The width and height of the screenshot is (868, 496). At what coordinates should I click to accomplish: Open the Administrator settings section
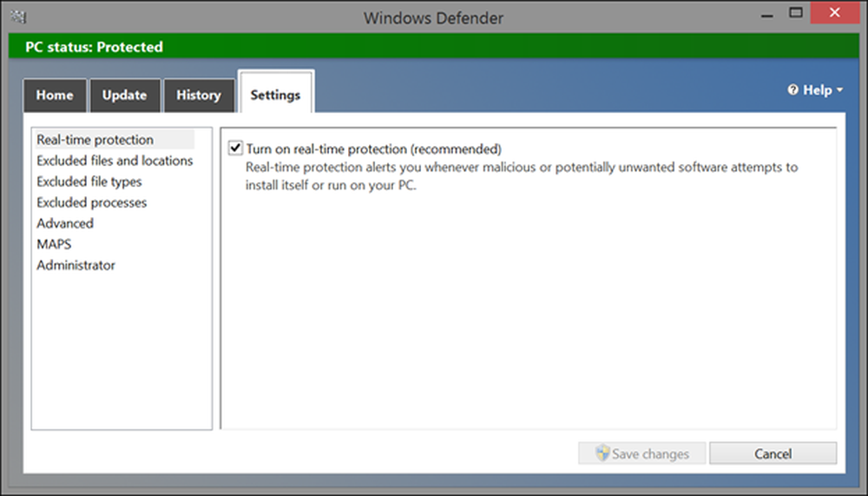[76, 266]
